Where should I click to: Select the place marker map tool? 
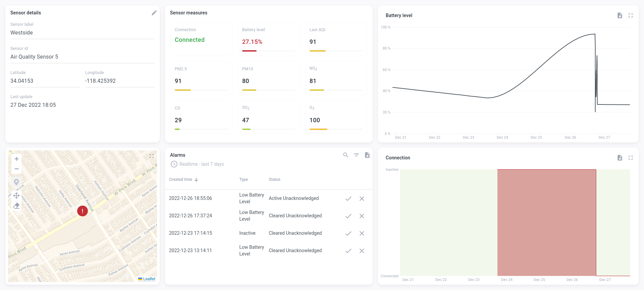click(x=16, y=182)
